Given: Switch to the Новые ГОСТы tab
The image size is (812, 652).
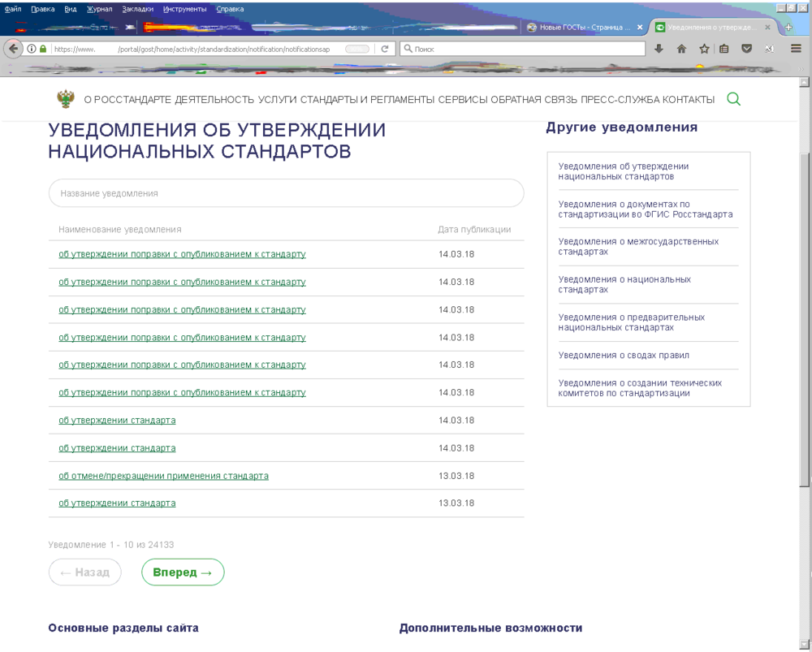Looking at the screenshot, I should [x=583, y=27].
